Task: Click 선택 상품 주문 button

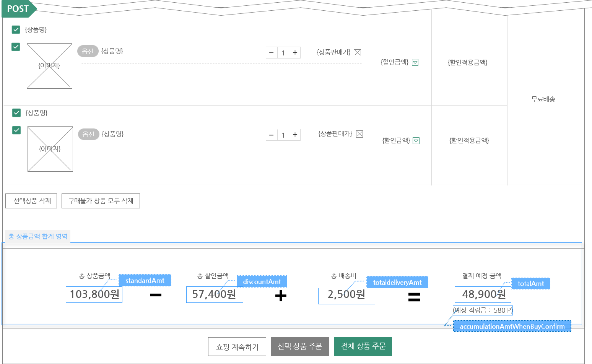Action: click(300, 347)
